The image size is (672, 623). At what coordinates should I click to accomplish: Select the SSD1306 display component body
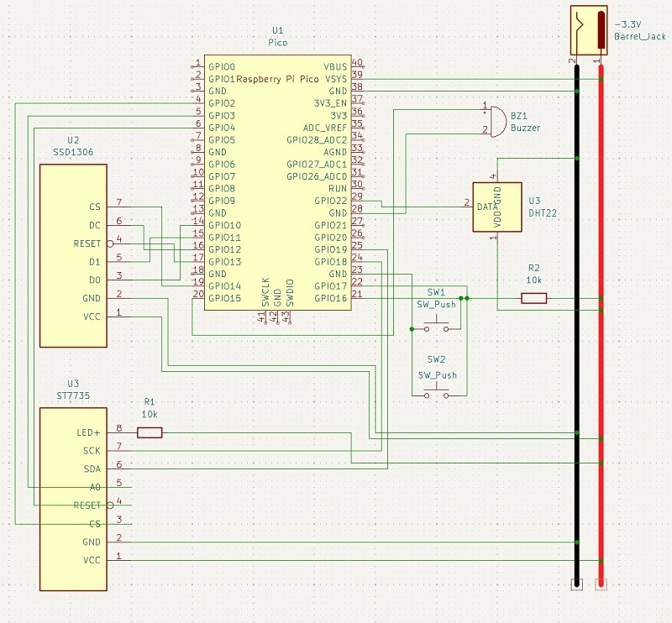[x=74, y=255]
